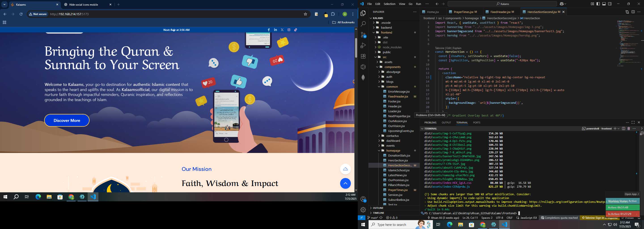Switch to PrayerTimes.jsx editor tab
This screenshot has height=229, width=644.
(463, 12)
